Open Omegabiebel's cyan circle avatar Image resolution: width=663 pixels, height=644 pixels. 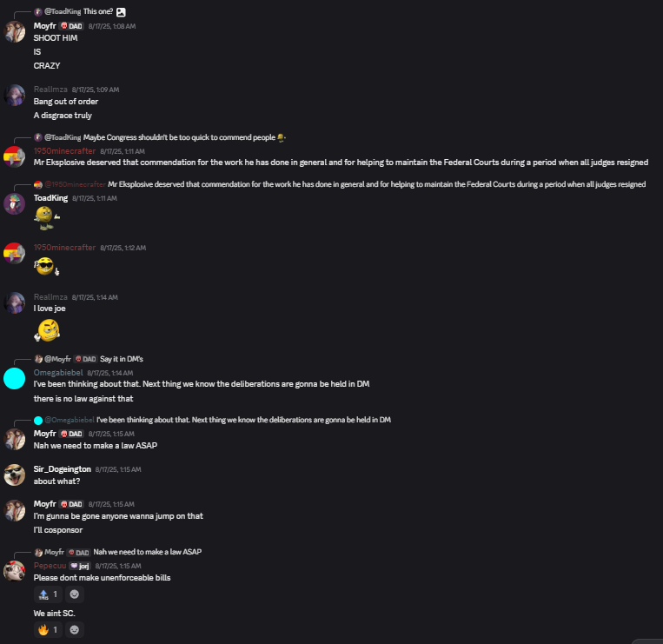[x=15, y=378]
